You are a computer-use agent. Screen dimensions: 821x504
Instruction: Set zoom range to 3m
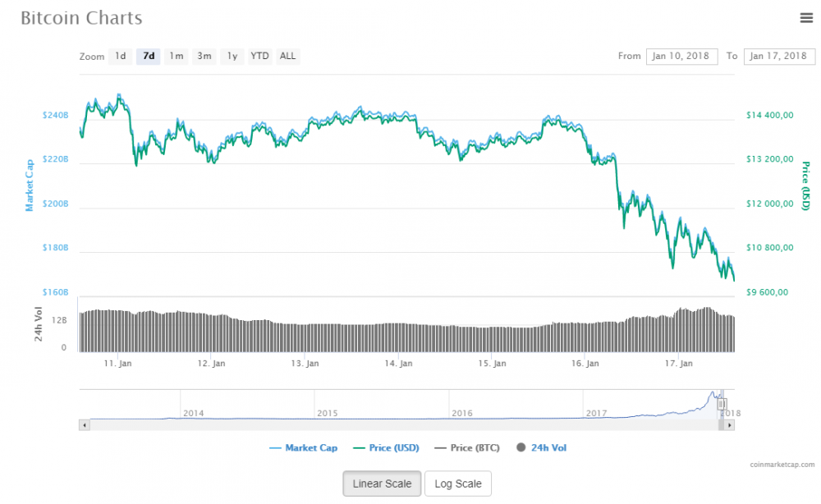click(x=204, y=56)
